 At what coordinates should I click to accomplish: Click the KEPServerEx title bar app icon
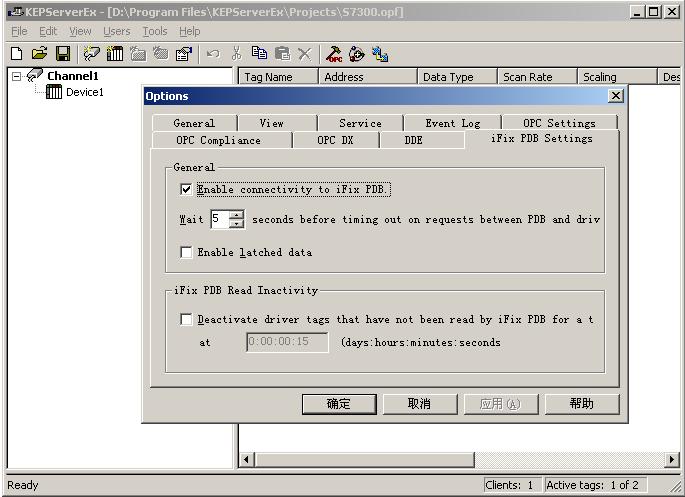[x=16, y=11]
